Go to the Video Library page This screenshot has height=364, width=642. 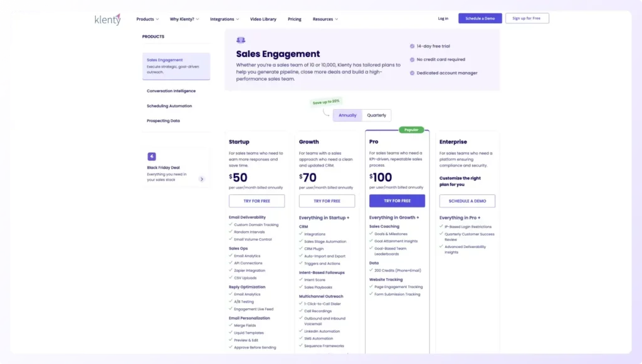[263, 19]
